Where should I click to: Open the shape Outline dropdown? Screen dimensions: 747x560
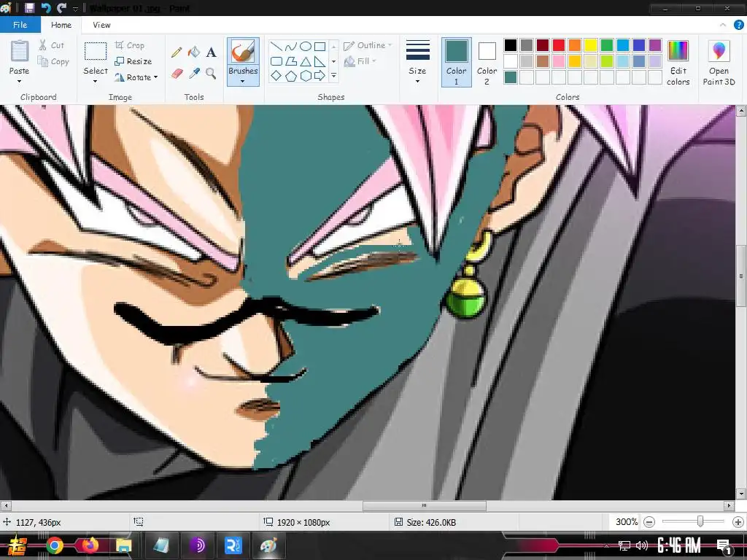(x=368, y=45)
